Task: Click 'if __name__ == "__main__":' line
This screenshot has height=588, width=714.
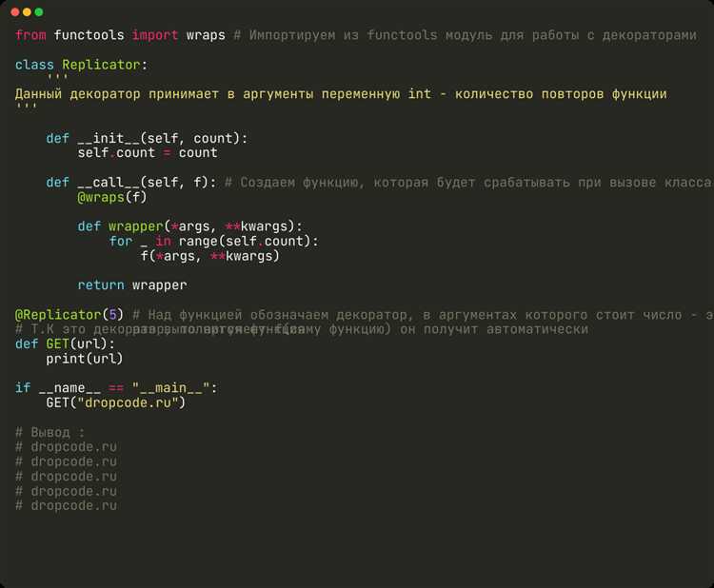Action: [116, 388]
